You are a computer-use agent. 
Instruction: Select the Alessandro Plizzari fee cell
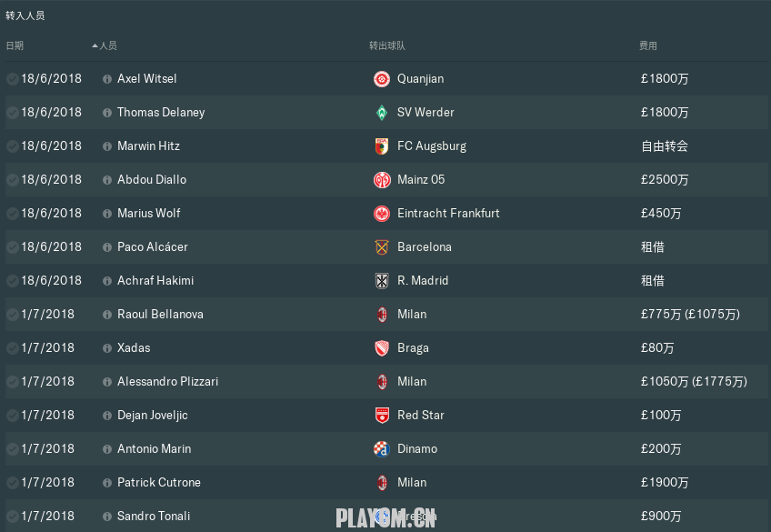(x=694, y=382)
